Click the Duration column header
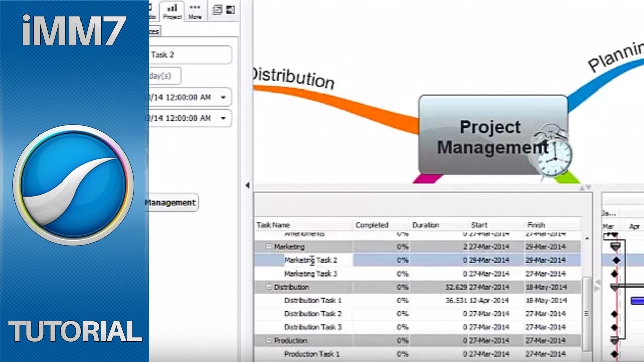This screenshot has width=644, height=362. (426, 225)
